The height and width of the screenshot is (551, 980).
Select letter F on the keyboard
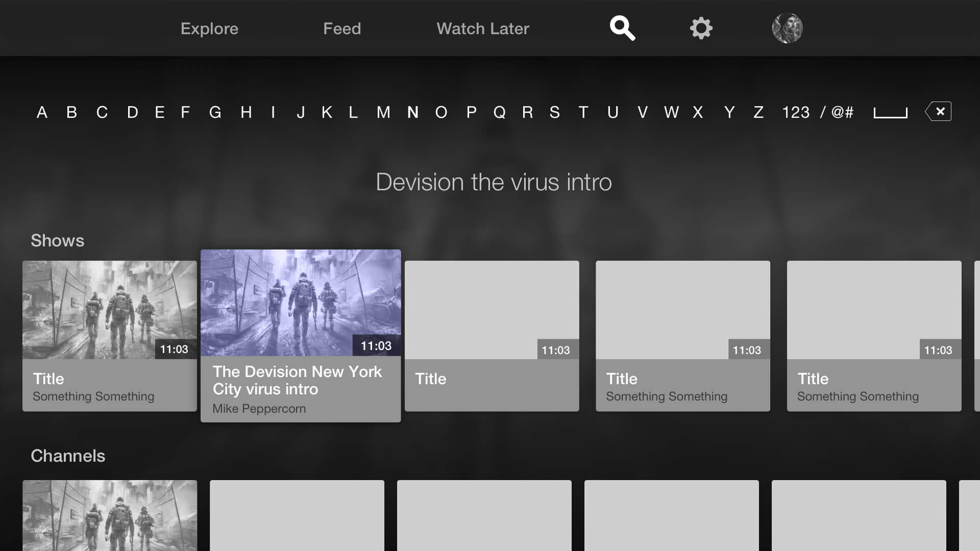(x=185, y=112)
